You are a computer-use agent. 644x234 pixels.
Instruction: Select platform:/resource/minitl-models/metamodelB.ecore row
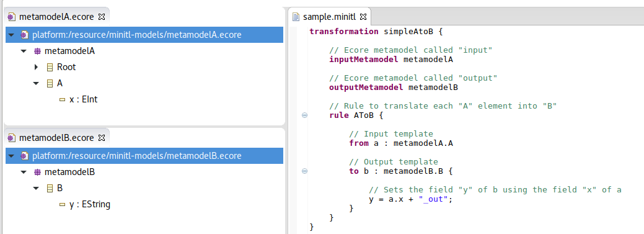coord(144,156)
